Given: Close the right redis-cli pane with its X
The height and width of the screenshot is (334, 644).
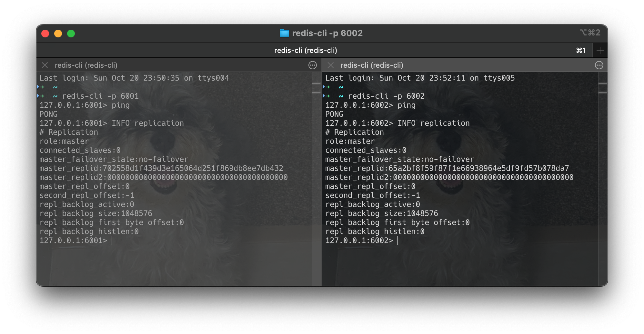Looking at the screenshot, I should pos(330,65).
